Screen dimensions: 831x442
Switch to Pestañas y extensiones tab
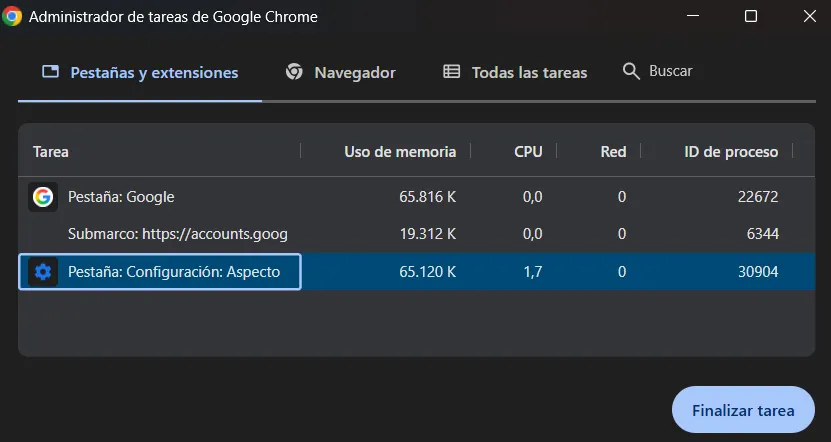pyautogui.click(x=140, y=73)
